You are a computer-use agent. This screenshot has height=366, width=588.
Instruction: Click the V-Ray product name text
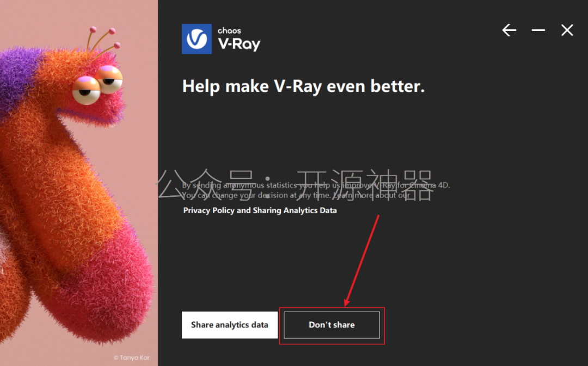[x=239, y=44]
